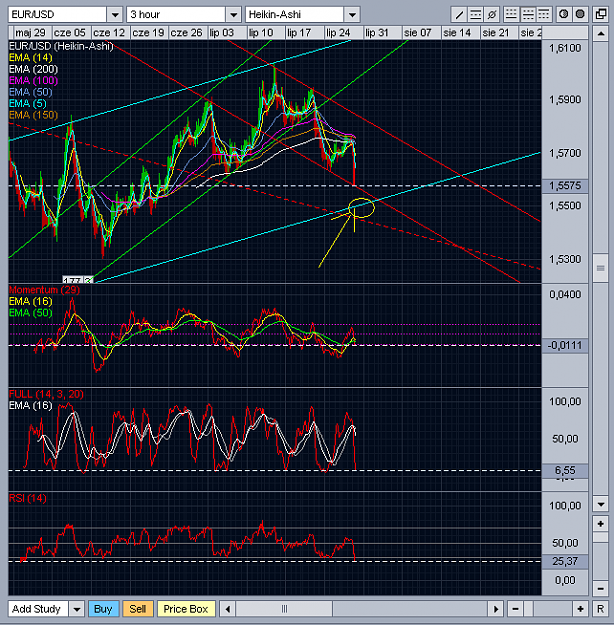
Task: Click the 25,37 RSI value marker
Action: [565, 561]
